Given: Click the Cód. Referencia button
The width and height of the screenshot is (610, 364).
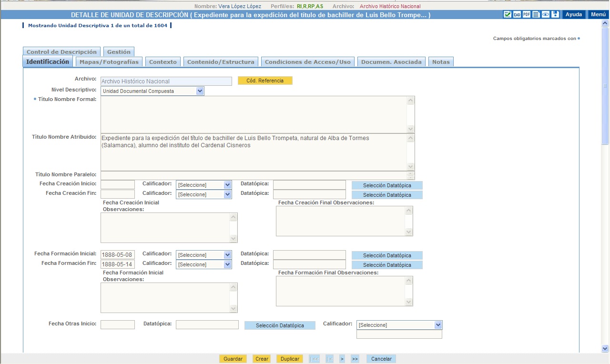Looking at the screenshot, I should tap(265, 81).
